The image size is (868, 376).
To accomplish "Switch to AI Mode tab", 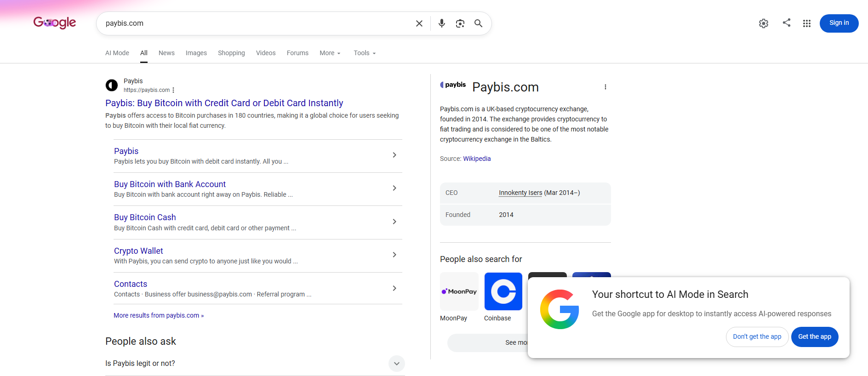I will tap(117, 53).
